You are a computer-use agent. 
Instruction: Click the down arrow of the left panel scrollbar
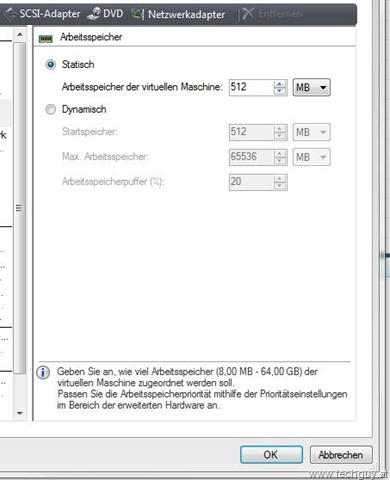pos(20,413)
